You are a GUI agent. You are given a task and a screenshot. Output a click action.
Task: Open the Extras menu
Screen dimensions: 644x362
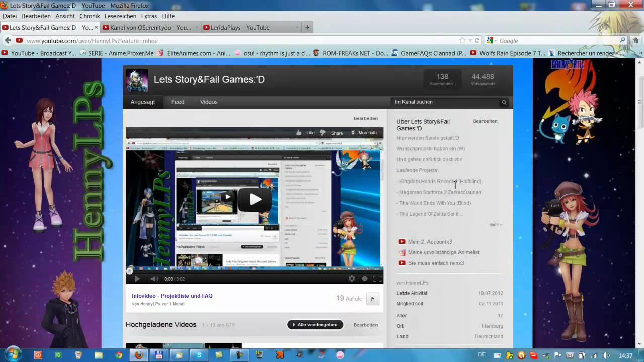149,16
